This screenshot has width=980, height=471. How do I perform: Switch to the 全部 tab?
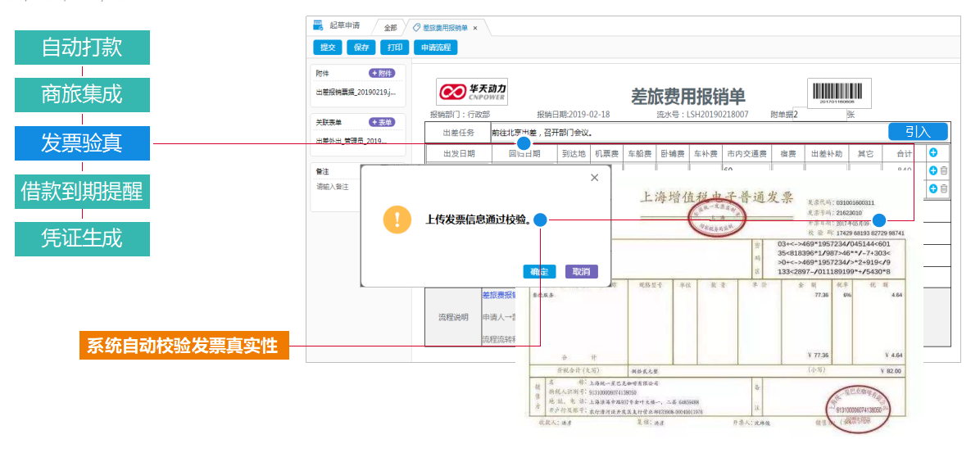390,28
